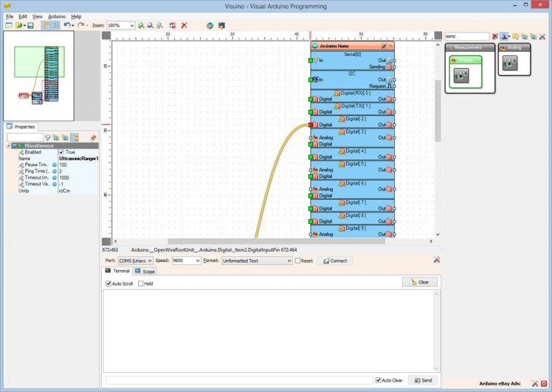Click the Arduino Nano component tools icon
552x392 pixels.
384,46
